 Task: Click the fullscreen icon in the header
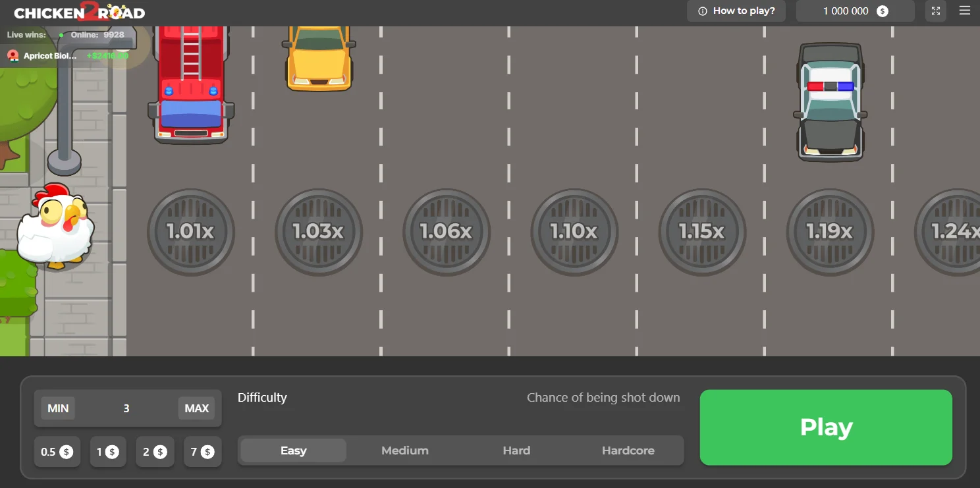[935, 11]
